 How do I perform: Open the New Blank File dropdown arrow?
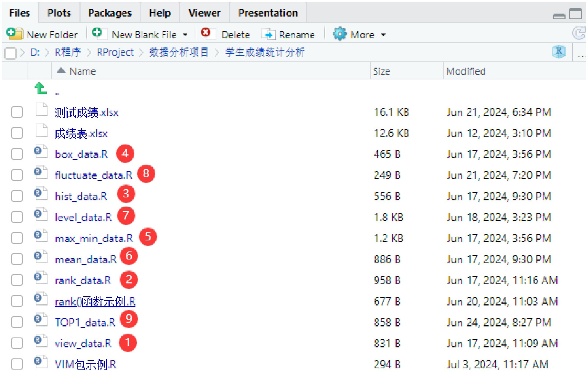185,35
